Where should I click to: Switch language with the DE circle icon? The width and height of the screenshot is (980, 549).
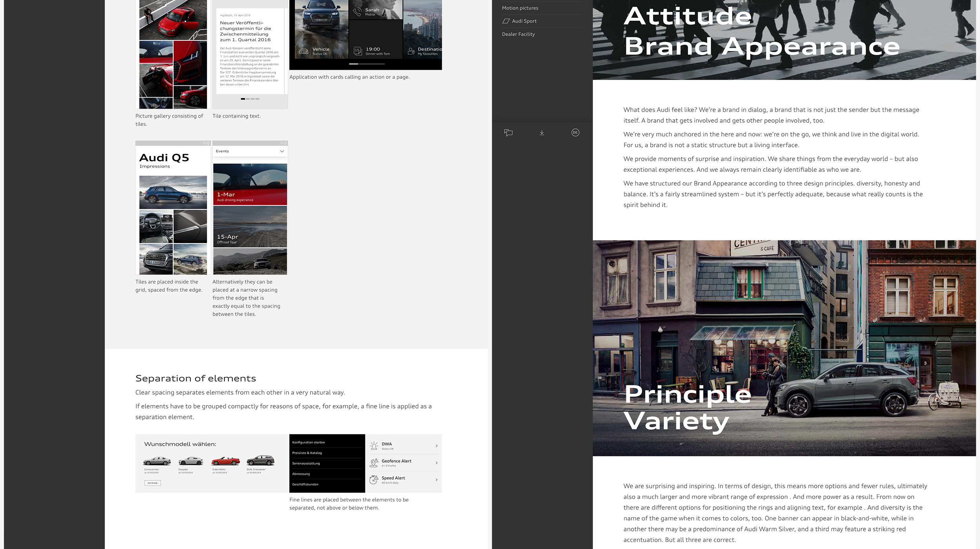point(575,133)
